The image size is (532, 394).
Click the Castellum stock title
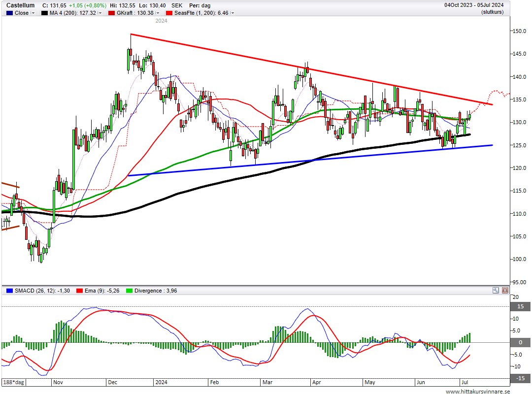point(20,5)
